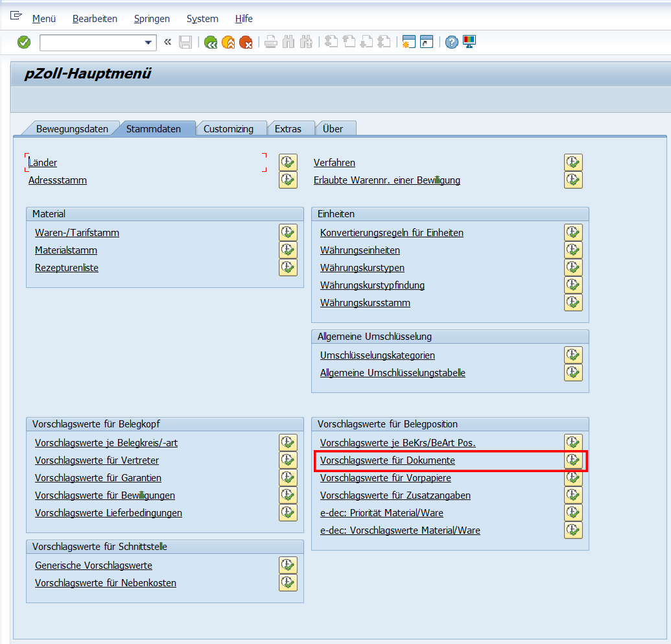Viewport: 671px width, 644px height.
Task: Switch to the Bewegungsdaten tab
Action: coord(72,128)
